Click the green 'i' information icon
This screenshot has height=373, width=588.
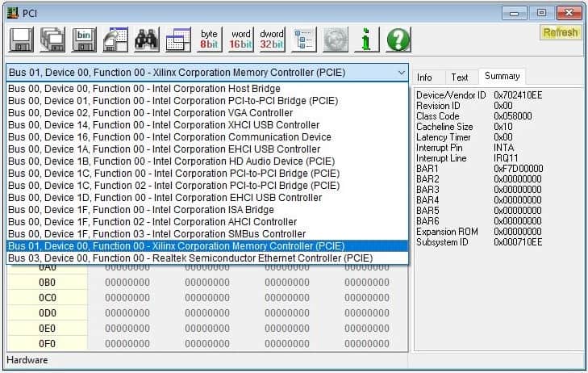(366, 39)
